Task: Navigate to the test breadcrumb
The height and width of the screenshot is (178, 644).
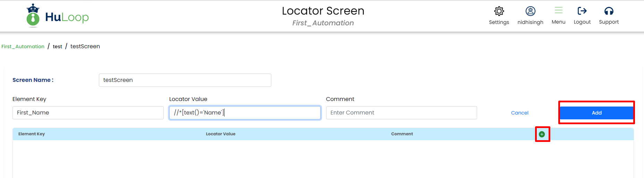Action: 58,46
